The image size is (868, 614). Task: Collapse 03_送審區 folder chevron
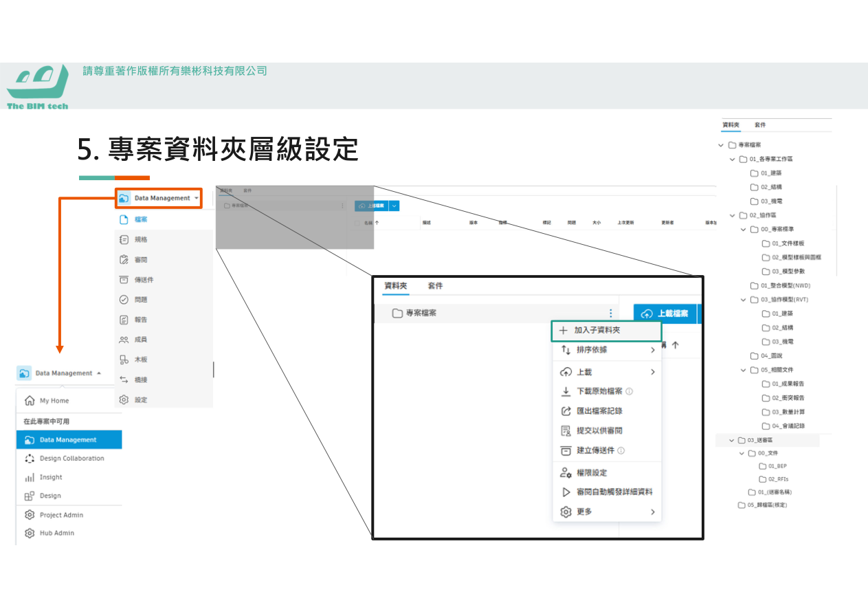tap(732, 440)
